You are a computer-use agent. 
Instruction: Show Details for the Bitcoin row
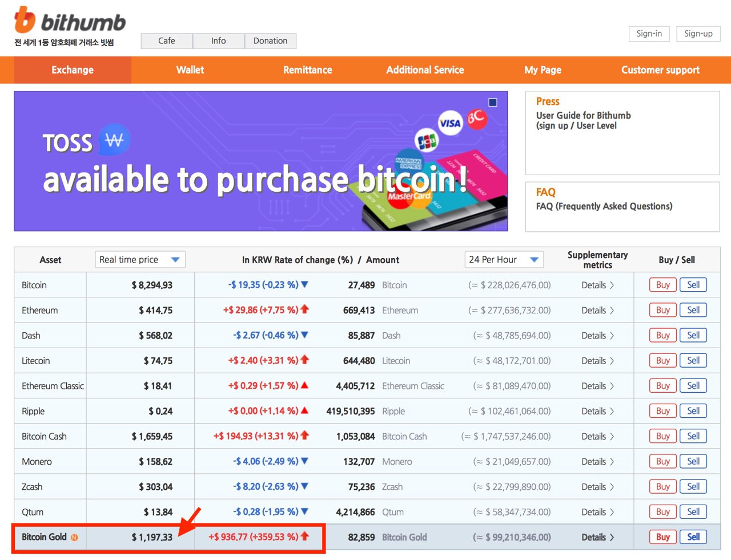coord(597,285)
